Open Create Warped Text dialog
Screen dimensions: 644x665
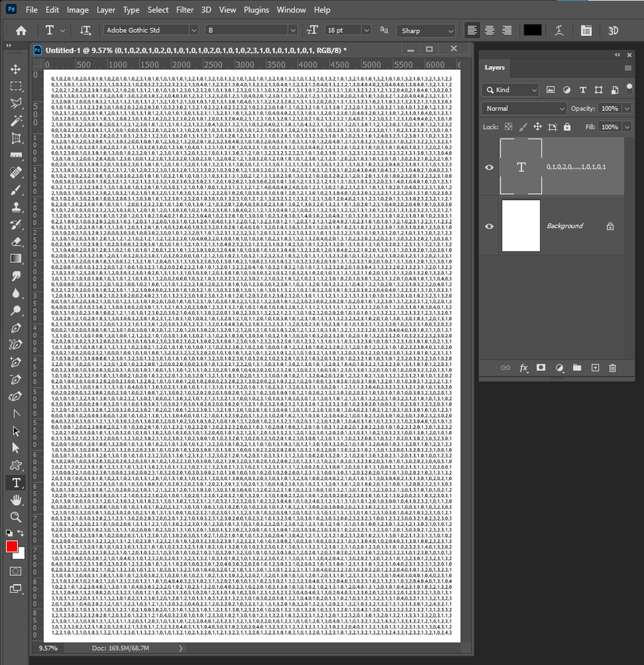pyautogui.click(x=560, y=31)
